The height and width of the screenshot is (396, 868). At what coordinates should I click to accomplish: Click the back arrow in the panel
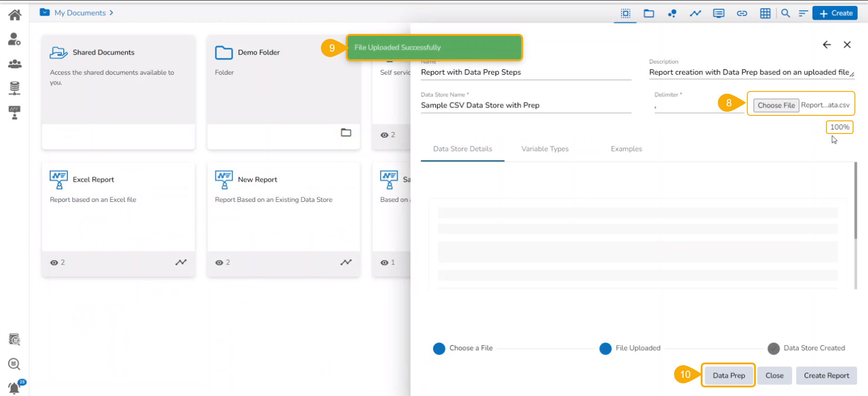point(827,44)
